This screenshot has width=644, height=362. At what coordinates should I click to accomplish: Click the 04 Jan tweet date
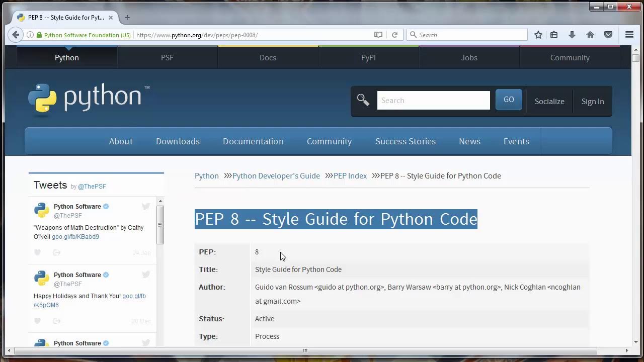(x=141, y=253)
